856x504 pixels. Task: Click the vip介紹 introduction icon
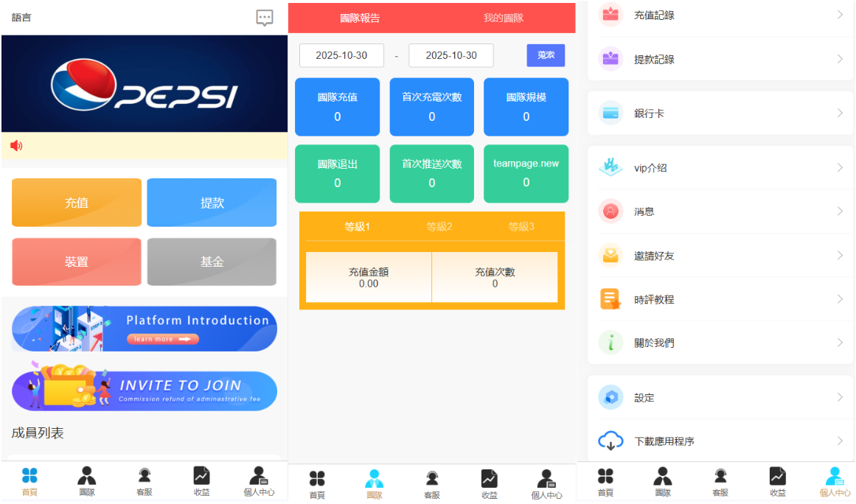[610, 167]
